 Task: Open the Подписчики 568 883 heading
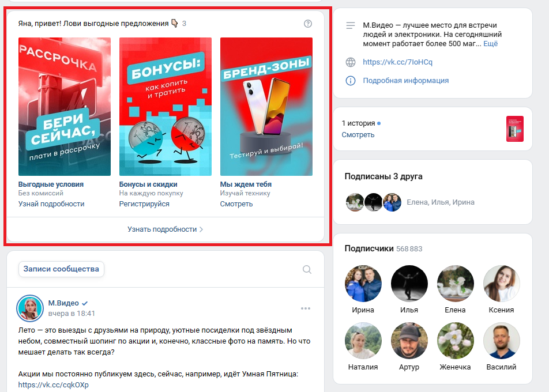(383, 248)
